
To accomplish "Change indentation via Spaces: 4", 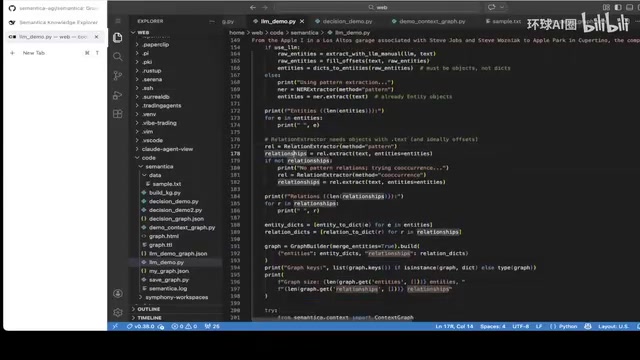I will click(493, 326).
